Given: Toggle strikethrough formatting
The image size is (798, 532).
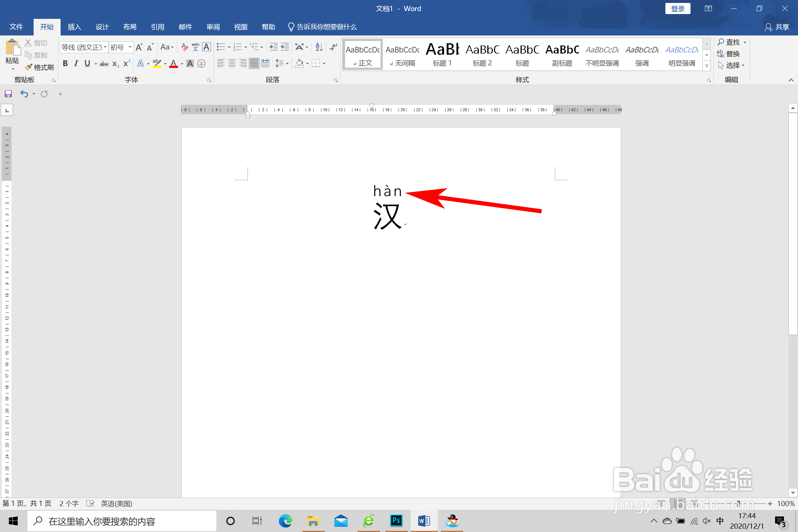Looking at the screenshot, I should click(x=104, y=64).
